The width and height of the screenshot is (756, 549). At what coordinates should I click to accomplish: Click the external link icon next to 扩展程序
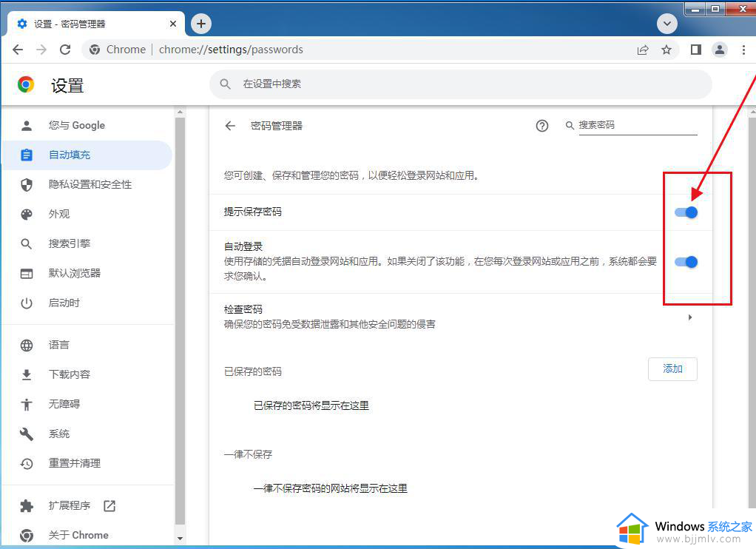click(x=110, y=505)
